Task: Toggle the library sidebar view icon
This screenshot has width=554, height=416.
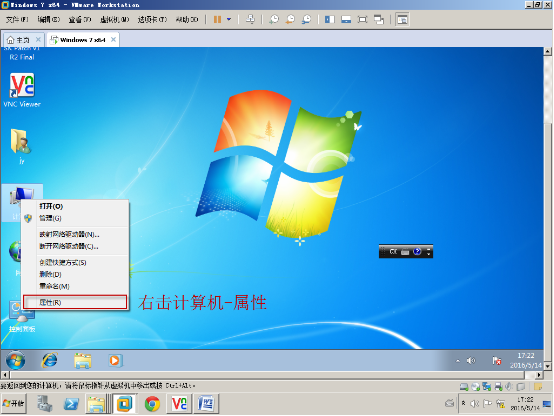Action: point(330,19)
